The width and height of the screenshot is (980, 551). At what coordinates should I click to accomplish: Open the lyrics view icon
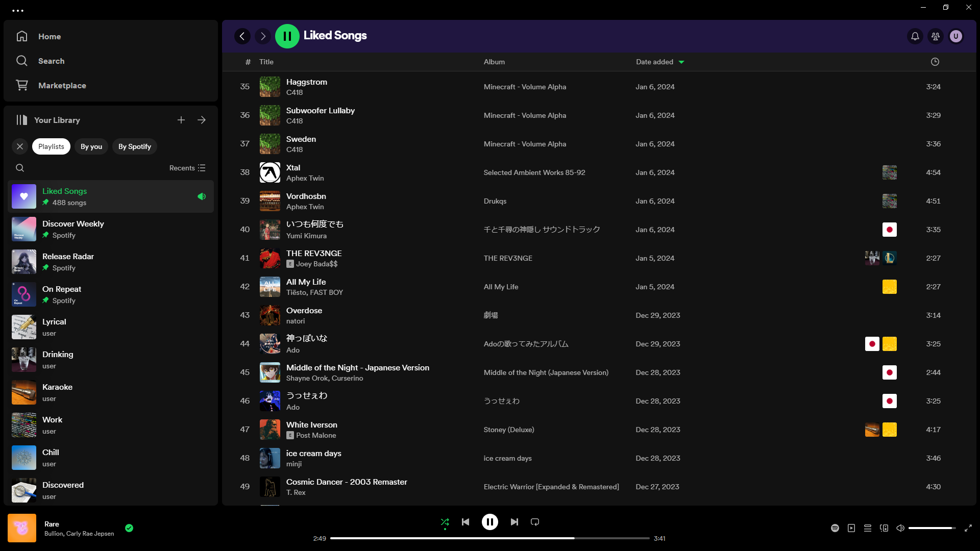pyautogui.click(x=835, y=528)
